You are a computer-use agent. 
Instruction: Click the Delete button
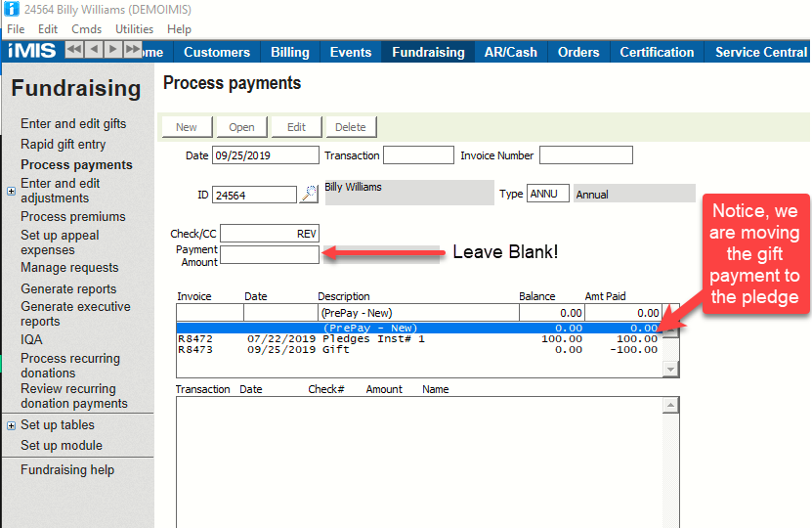pos(350,127)
